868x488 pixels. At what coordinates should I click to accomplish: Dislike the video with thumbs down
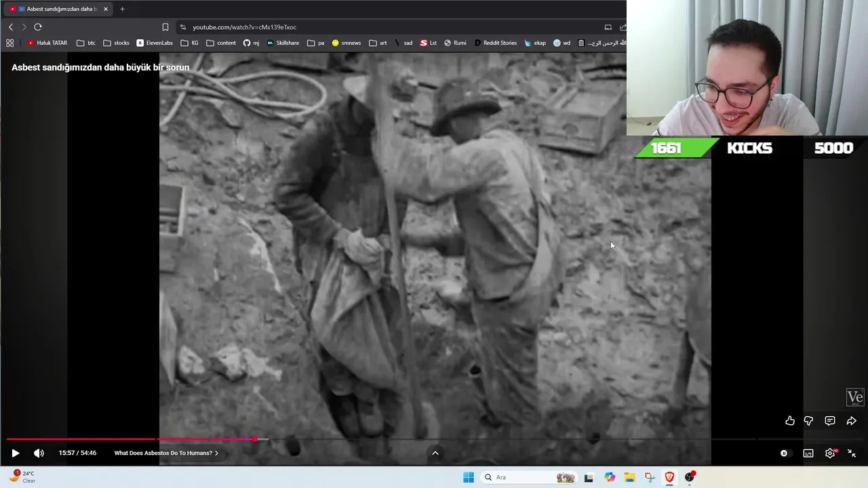(808, 421)
